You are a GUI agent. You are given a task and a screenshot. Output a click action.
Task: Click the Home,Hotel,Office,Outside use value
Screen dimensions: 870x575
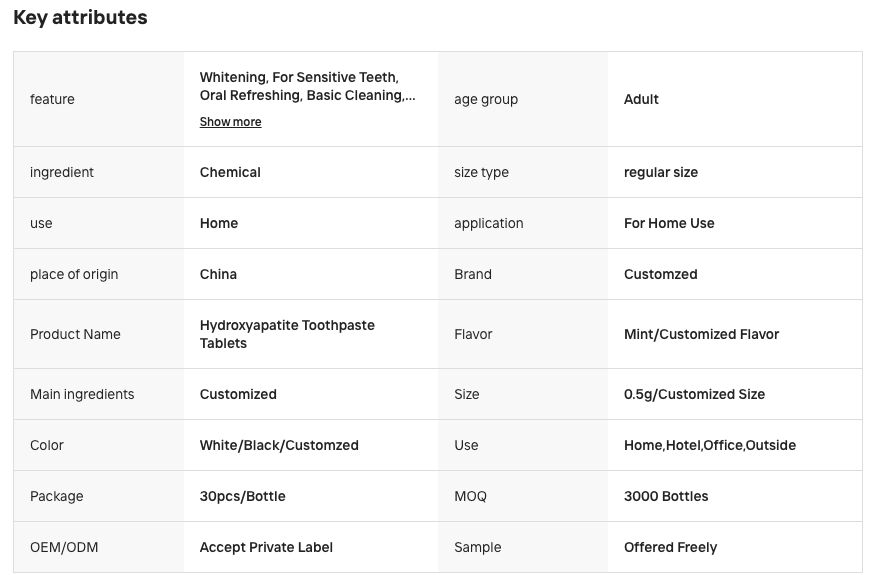pyautogui.click(x=710, y=446)
